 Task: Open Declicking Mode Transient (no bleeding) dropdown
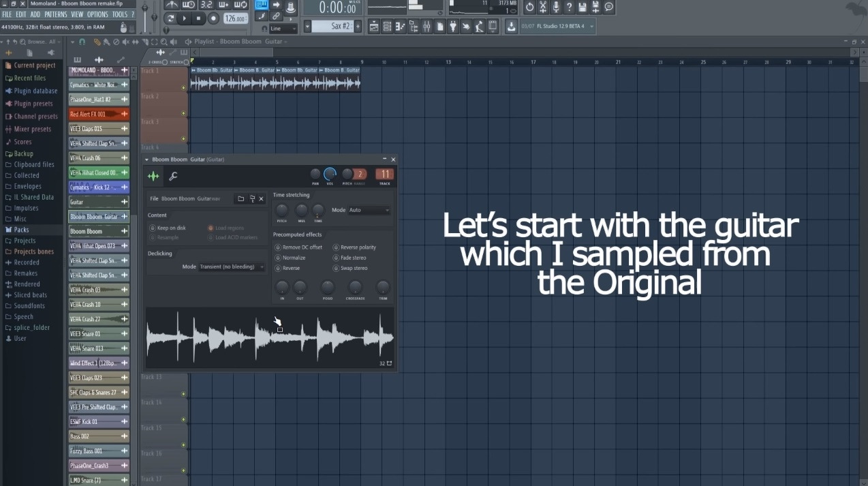[x=232, y=267]
